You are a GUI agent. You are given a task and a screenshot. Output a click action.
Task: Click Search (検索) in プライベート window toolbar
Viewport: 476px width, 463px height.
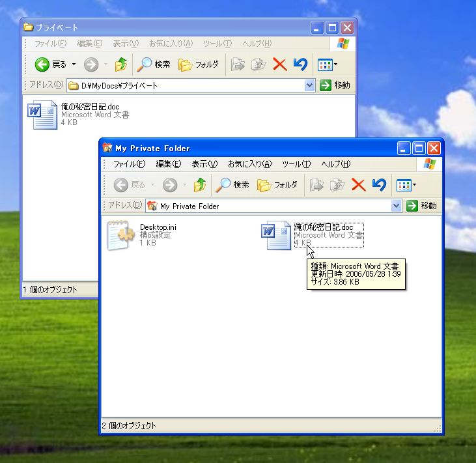pyautogui.click(x=153, y=64)
